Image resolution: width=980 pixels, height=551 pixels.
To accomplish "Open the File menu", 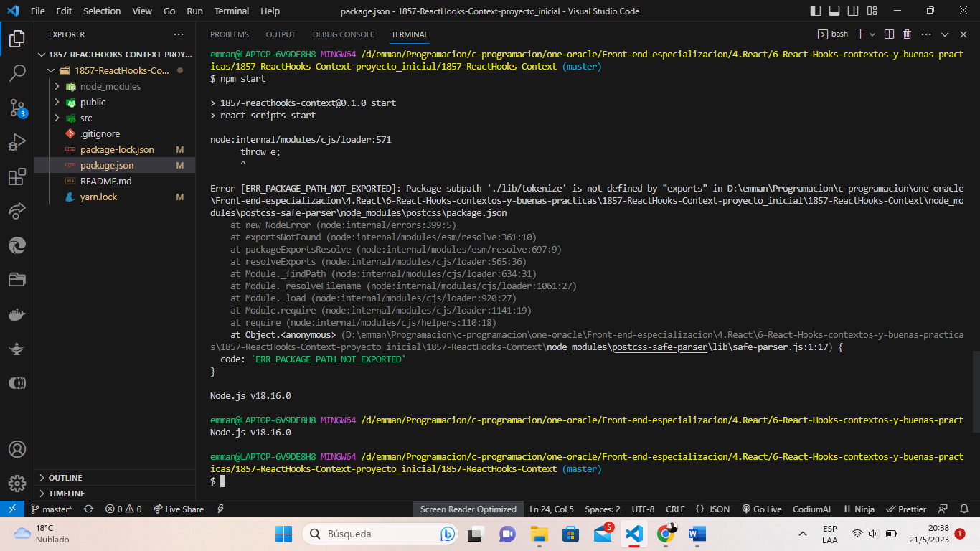I will point(37,11).
